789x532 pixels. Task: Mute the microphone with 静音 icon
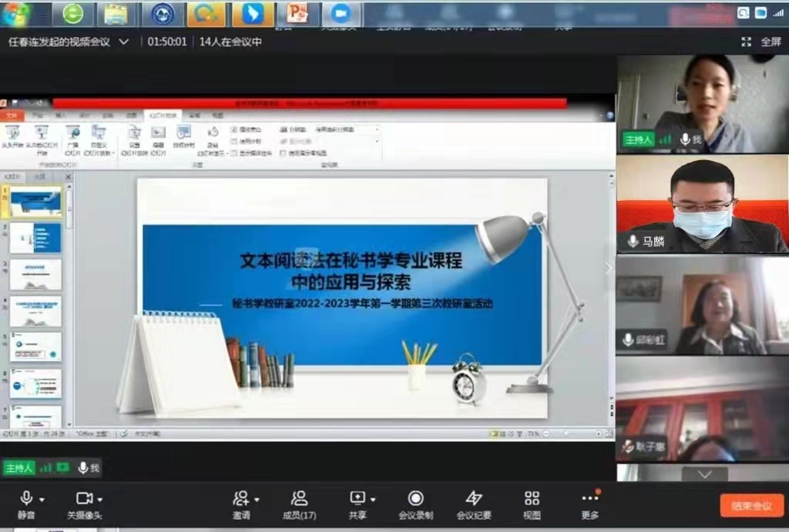tap(26, 499)
